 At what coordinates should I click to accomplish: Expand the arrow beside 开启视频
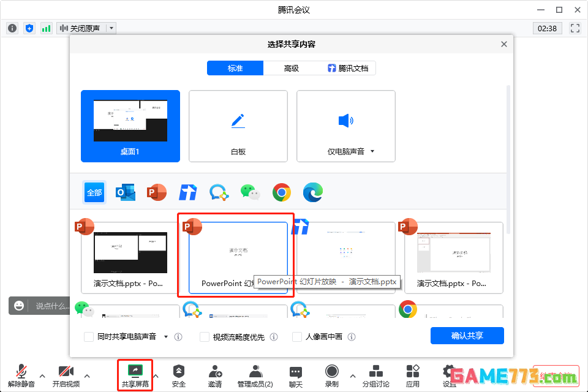pyautogui.click(x=87, y=376)
